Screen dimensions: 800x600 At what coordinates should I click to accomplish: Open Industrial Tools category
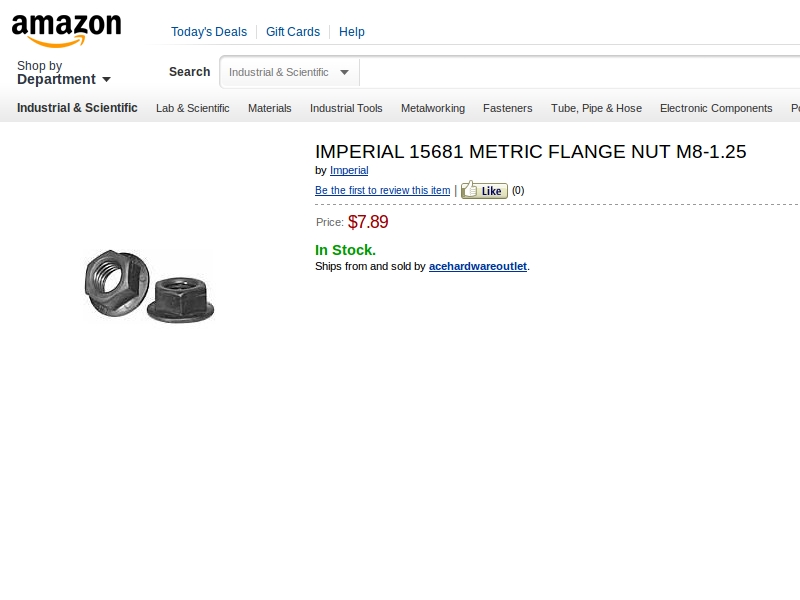[x=346, y=108]
